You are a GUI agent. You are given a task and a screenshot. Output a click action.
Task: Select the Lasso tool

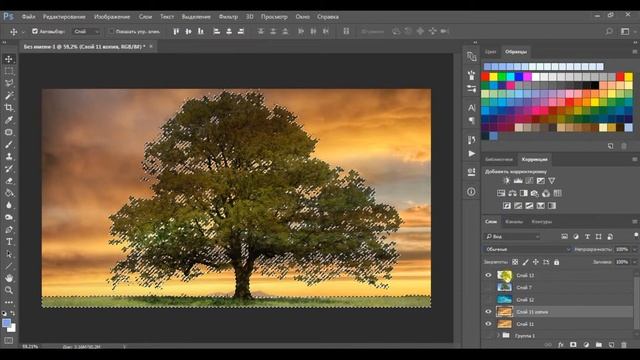tap(9, 83)
